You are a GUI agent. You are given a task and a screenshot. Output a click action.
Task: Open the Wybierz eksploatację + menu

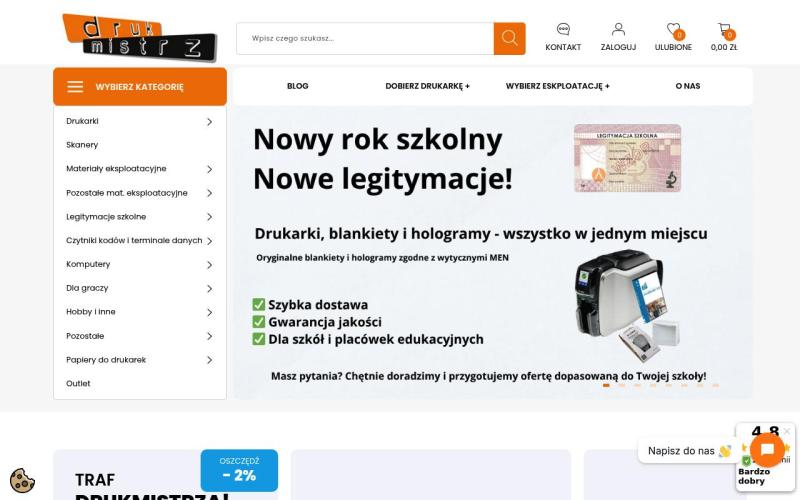coord(558,86)
